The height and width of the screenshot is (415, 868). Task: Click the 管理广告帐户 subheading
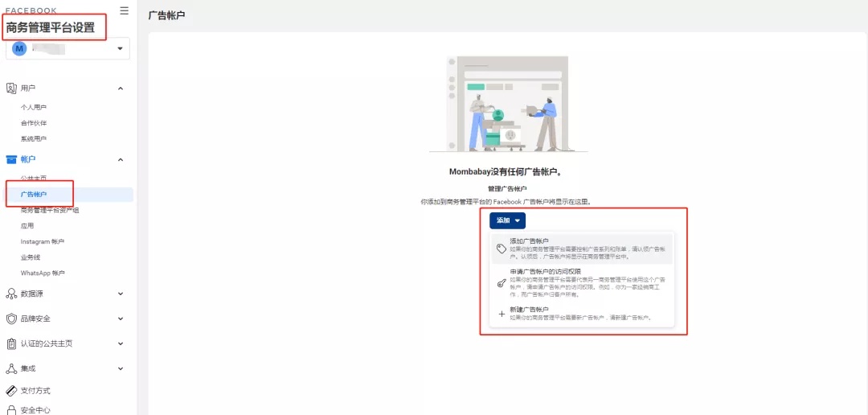pyautogui.click(x=507, y=189)
